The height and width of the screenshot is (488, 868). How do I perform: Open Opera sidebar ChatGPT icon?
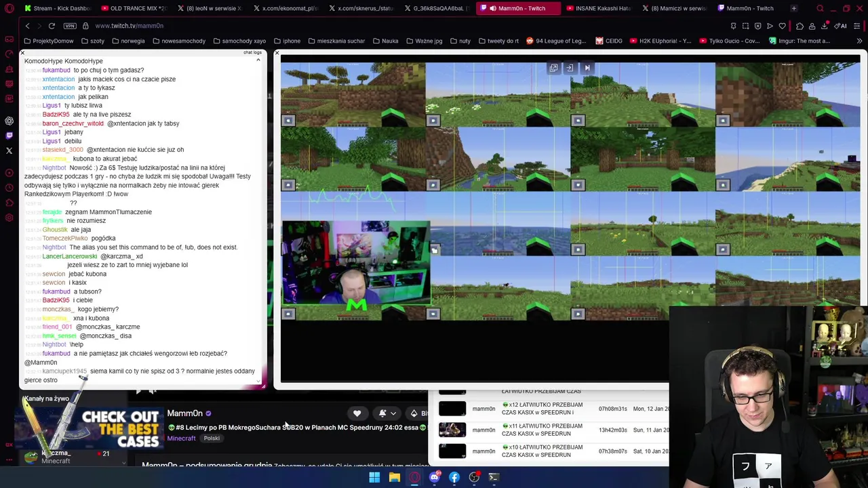9,121
